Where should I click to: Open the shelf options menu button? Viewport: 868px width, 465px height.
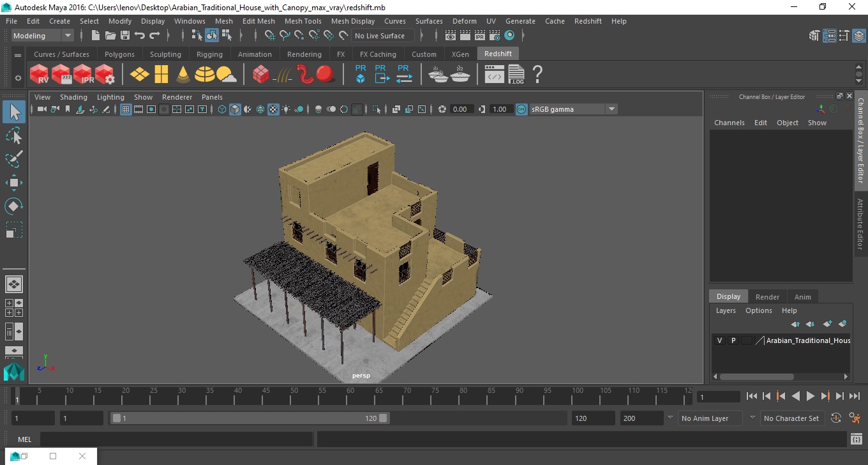18,79
